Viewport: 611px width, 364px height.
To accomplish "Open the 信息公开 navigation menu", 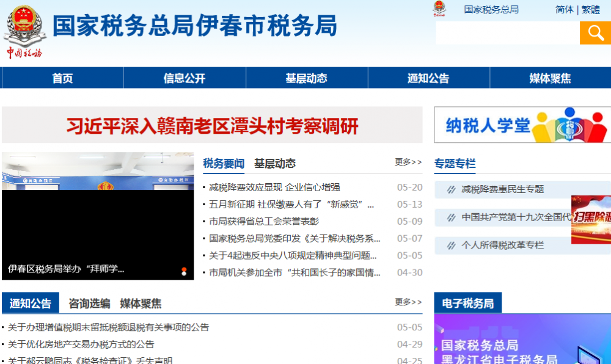I will [185, 77].
